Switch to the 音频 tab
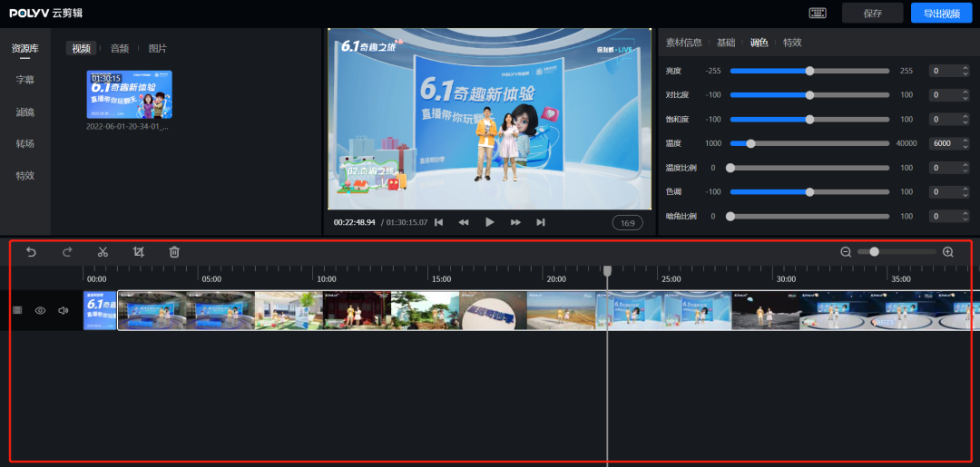This screenshot has height=467, width=980. coord(120,48)
